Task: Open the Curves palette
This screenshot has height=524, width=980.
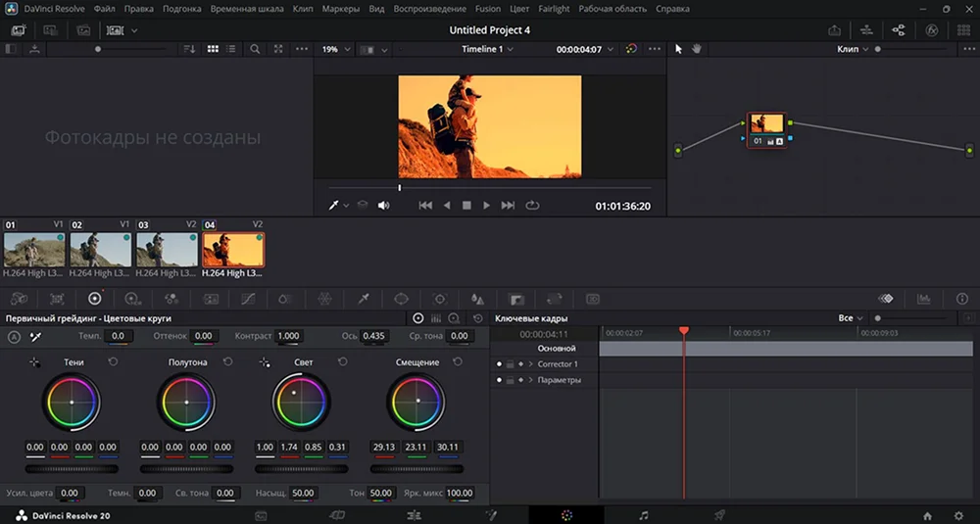Action: [x=248, y=299]
